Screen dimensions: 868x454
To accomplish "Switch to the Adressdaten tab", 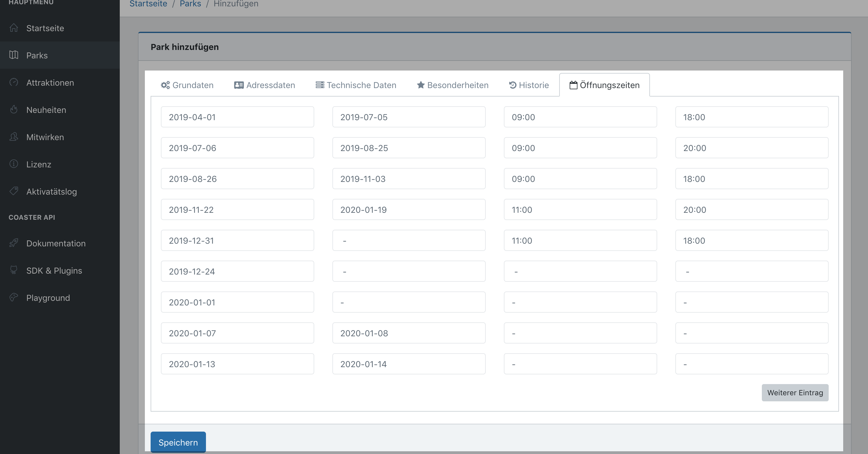I will (265, 85).
